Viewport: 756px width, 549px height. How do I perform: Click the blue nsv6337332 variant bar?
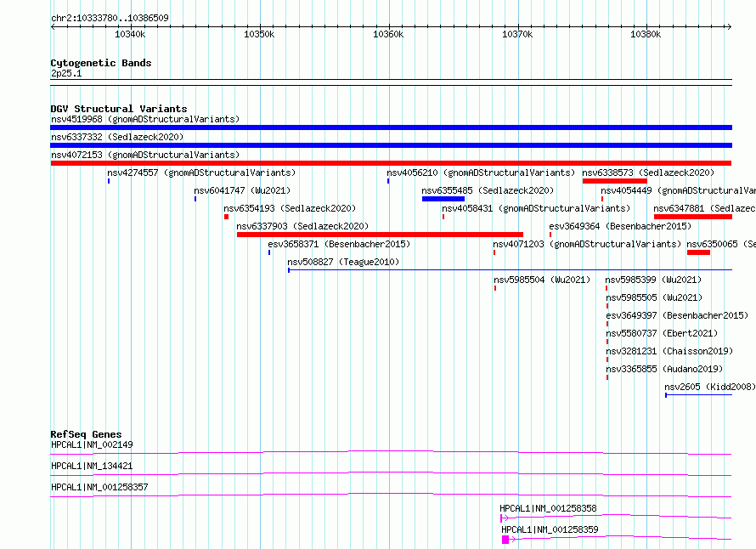pyautogui.click(x=391, y=145)
